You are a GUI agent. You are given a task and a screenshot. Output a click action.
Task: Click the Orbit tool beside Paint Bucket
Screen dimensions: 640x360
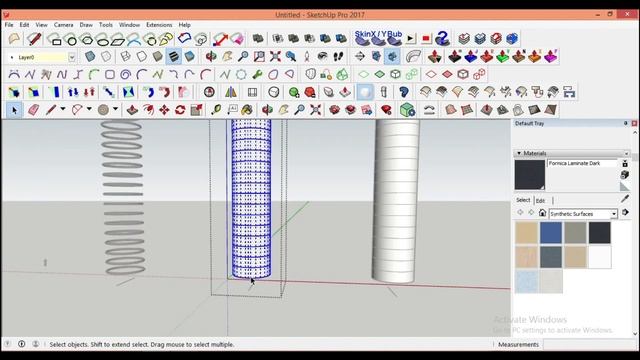tap(267, 110)
